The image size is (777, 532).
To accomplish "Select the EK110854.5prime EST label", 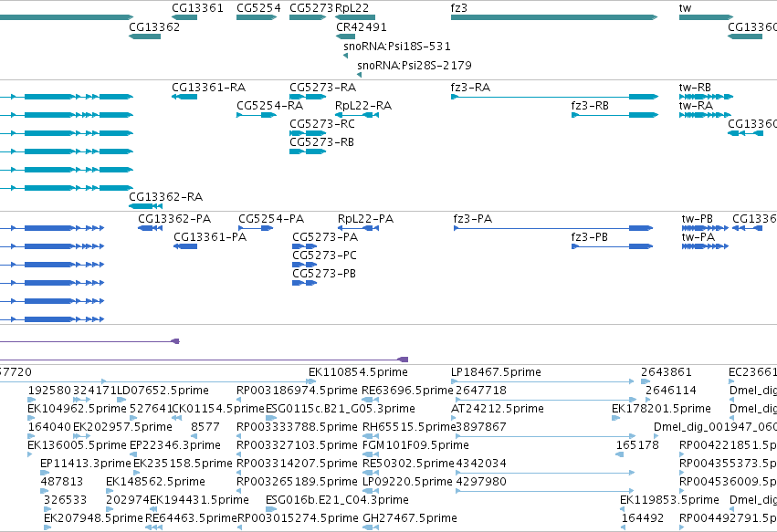I will click(x=358, y=372).
